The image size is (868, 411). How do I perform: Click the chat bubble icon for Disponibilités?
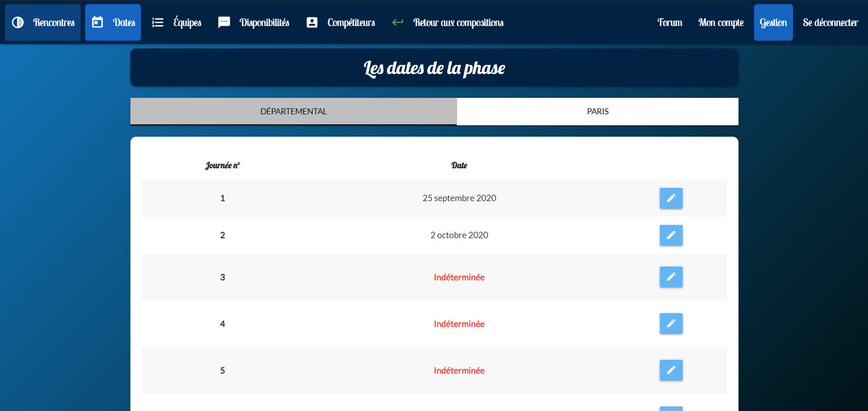pos(224,22)
